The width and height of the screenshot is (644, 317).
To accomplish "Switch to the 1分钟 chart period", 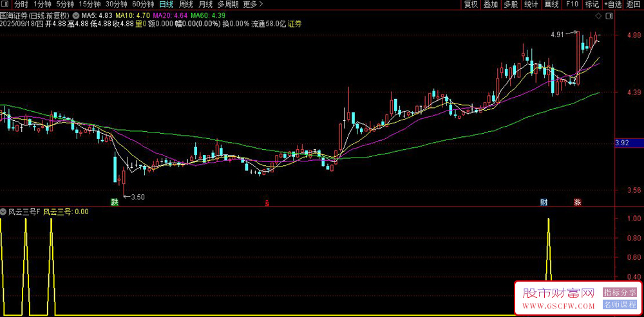I will pos(43,5).
